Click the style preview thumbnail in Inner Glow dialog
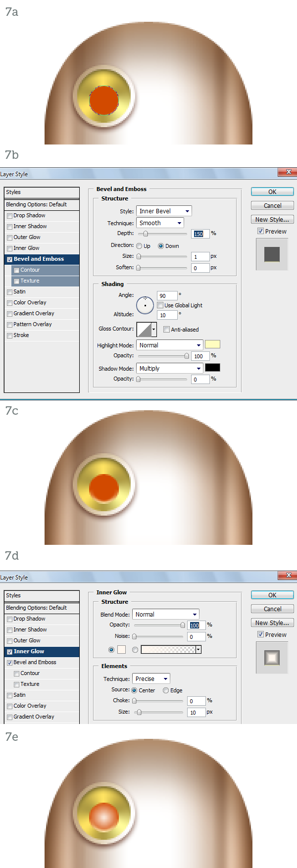 click(x=272, y=658)
